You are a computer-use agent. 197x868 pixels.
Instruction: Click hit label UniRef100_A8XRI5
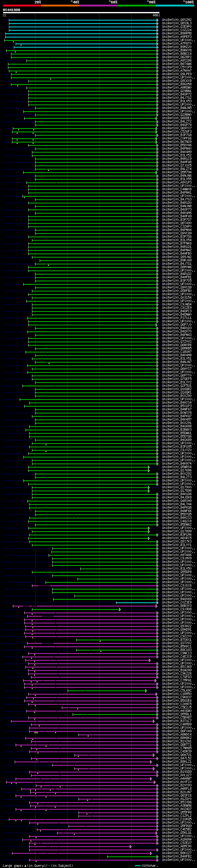(176, 538)
